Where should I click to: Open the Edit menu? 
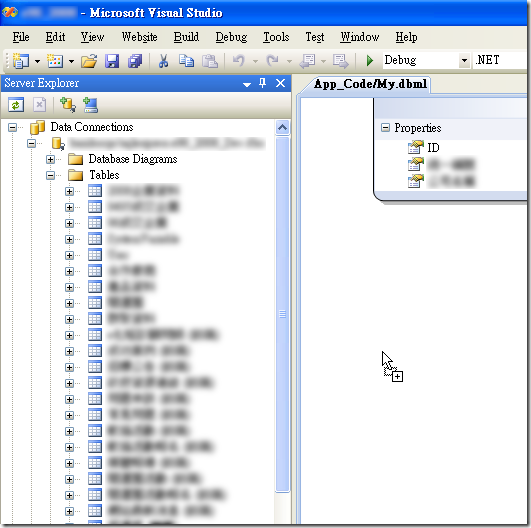click(55, 37)
